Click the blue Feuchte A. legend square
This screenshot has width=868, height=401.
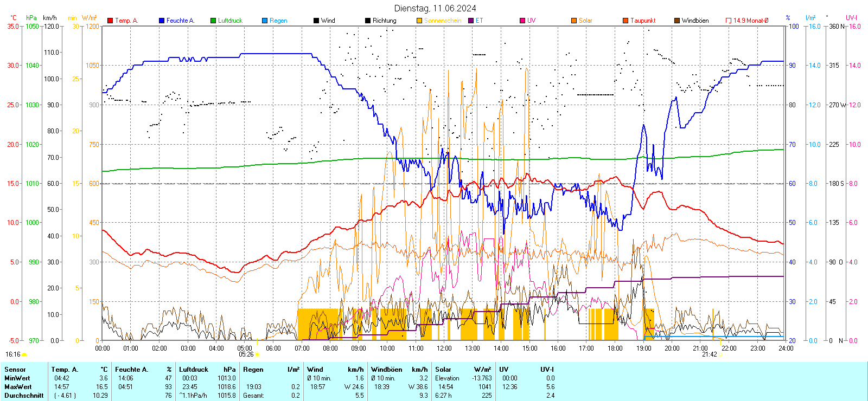(x=162, y=21)
